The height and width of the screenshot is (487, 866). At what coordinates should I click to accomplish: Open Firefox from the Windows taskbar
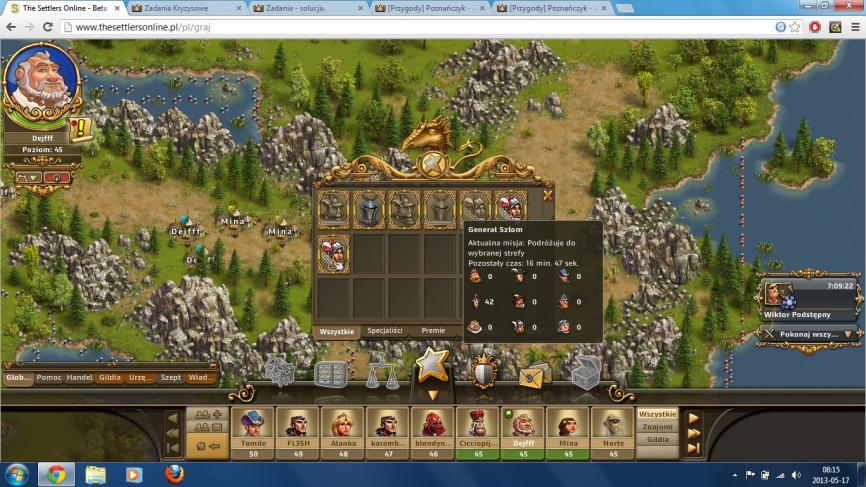click(173, 473)
